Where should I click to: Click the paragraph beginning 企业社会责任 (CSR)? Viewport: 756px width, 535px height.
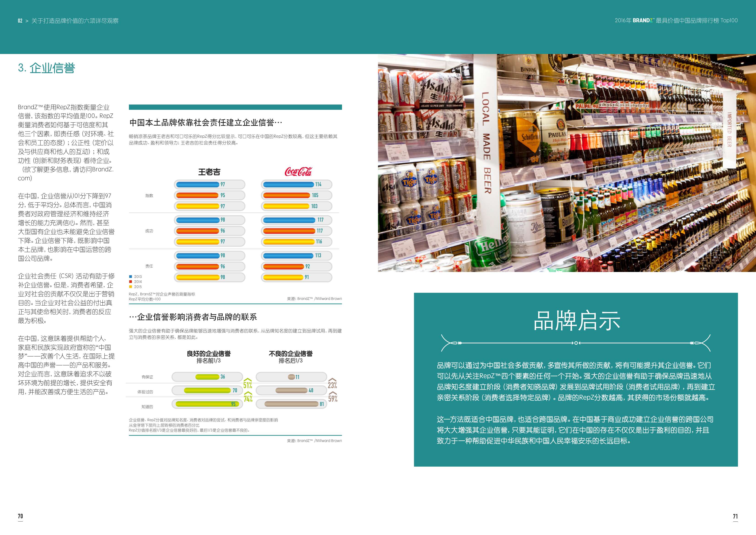tap(66, 298)
